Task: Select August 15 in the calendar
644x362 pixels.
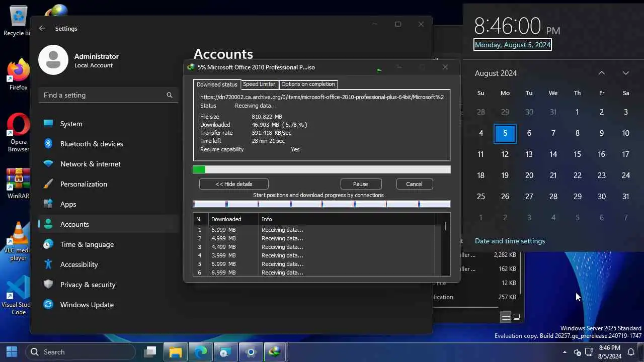Action: (x=578, y=154)
